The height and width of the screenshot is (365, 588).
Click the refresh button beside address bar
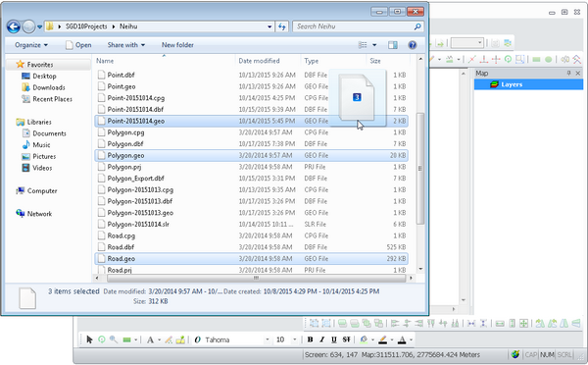point(282,26)
